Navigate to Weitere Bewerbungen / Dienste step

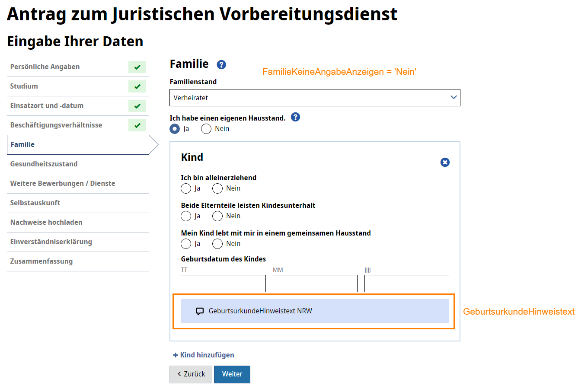78,184
